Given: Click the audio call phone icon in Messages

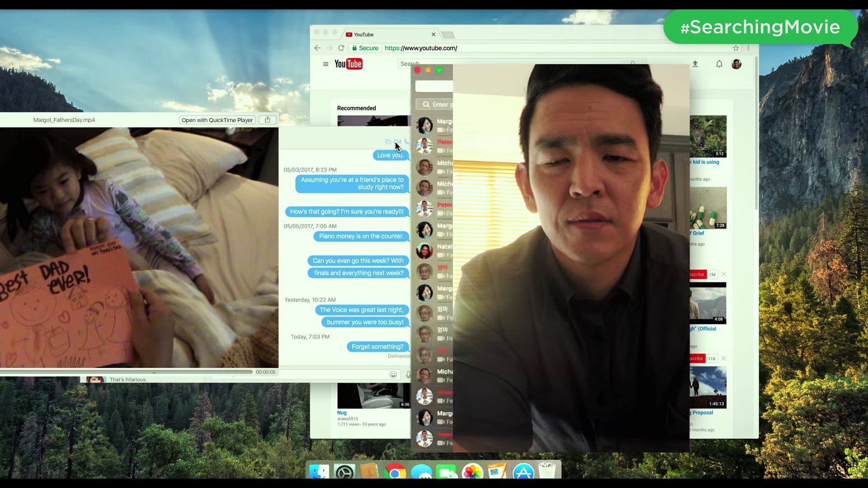Looking at the screenshot, I should (406, 142).
